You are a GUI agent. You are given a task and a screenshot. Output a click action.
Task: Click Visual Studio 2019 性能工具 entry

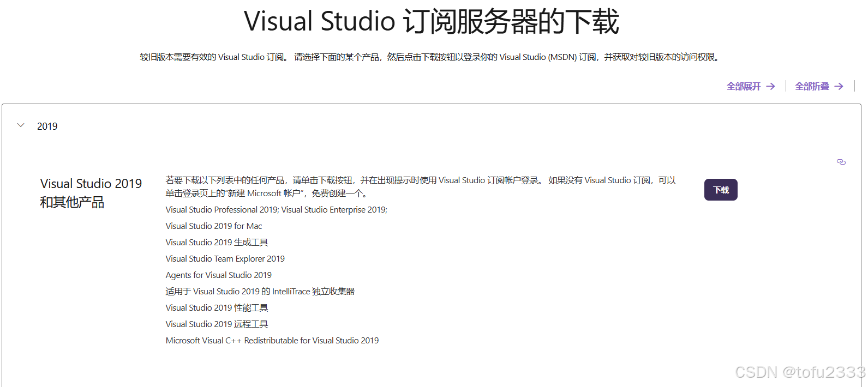click(x=217, y=308)
